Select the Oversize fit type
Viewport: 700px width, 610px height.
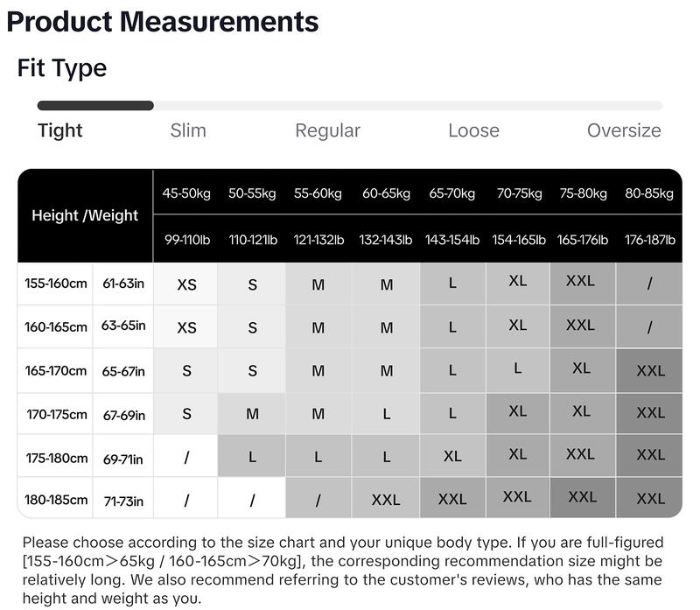click(624, 130)
